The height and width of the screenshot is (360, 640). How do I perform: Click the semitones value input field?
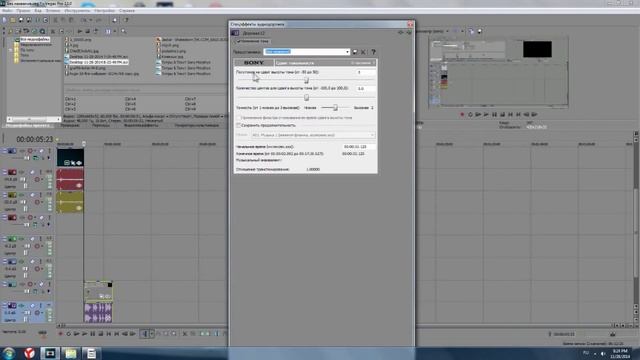click(x=365, y=72)
